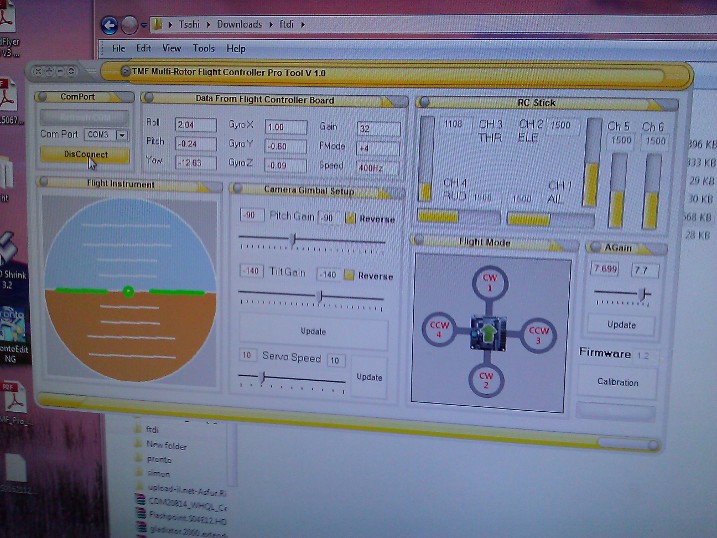Click the Pitch Gain slider handle
Image resolution: width=717 pixels, height=538 pixels.
coord(293,239)
